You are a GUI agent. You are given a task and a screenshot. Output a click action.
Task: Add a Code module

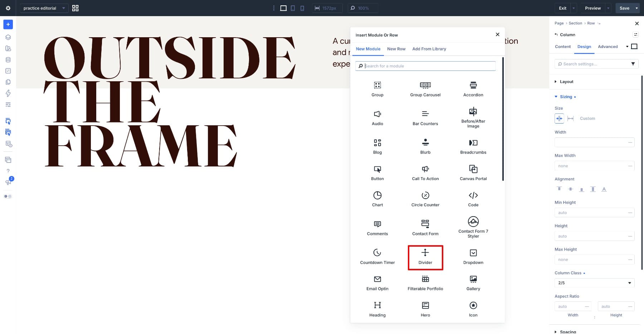(473, 199)
